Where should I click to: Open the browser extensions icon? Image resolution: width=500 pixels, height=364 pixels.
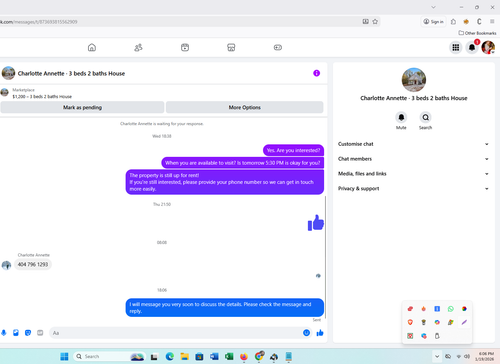(x=453, y=22)
